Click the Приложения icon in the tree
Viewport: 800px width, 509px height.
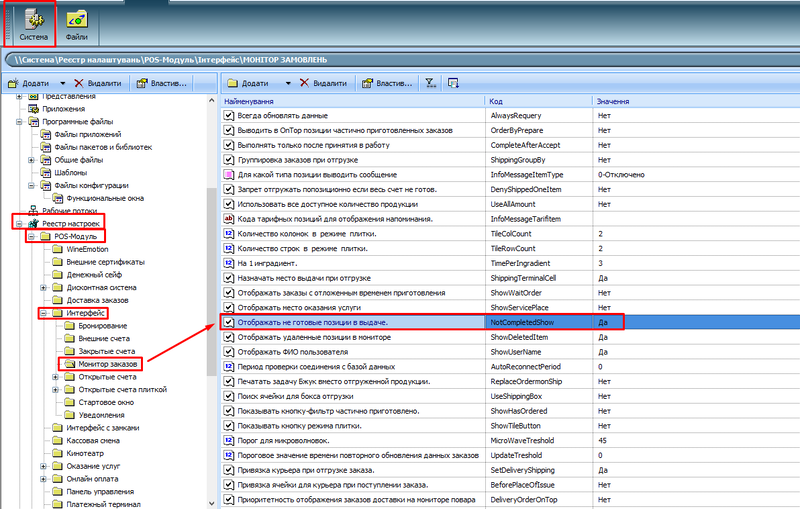[x=33, y=109]
